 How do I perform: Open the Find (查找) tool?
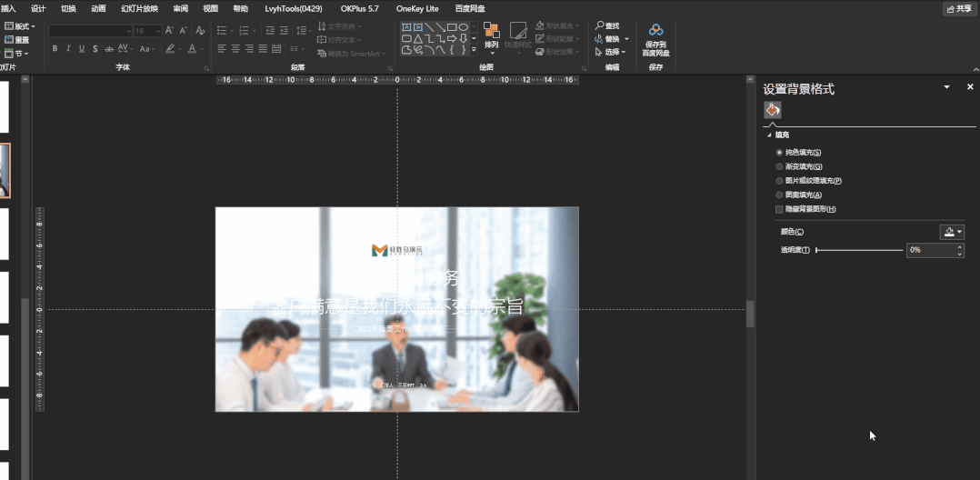[607, 25]
